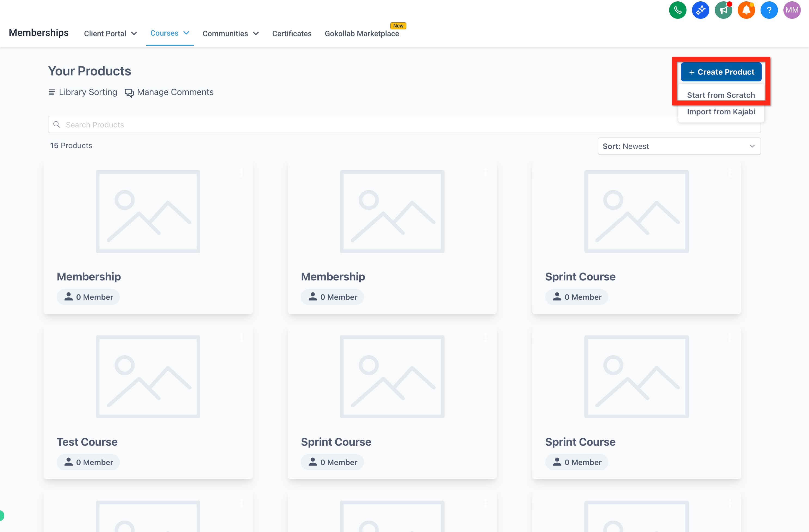Screen dimensions: 809x532
Task: Go to the Certificates tab
Action: coord(292,33)
